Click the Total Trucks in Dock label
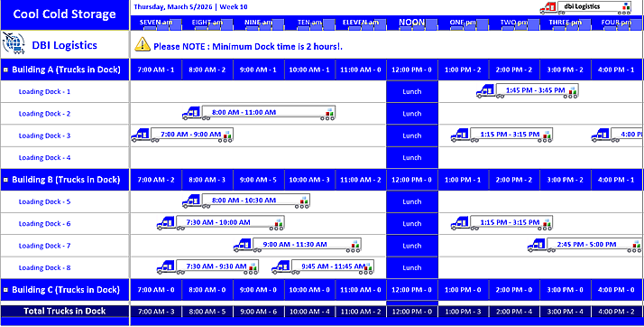Viewport: 644px width, 327px height. tap(64, 311)
